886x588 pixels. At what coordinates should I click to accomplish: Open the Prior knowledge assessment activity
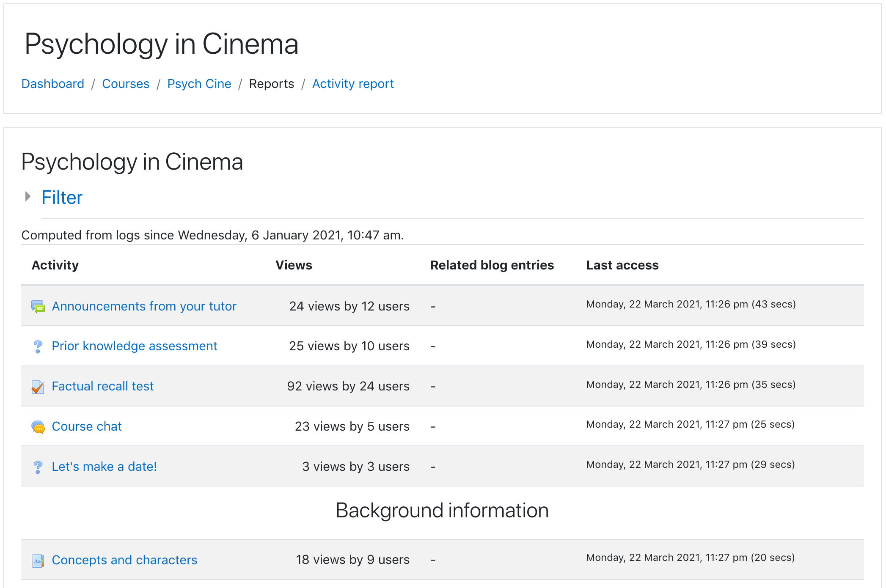[135, 346]
